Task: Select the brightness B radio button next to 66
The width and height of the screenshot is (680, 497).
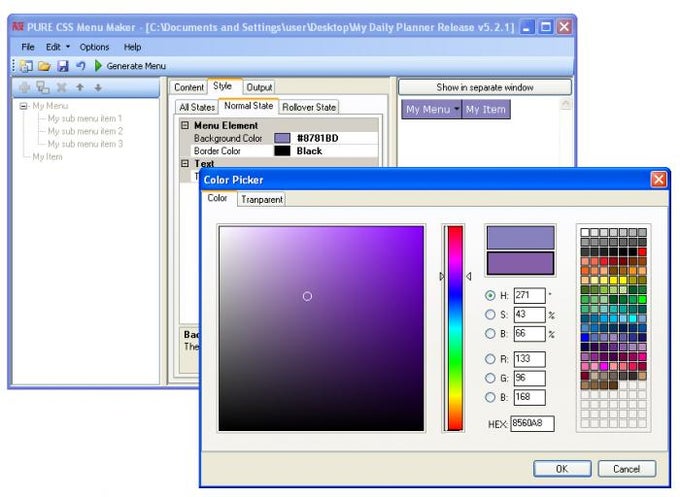Action: 490,334
